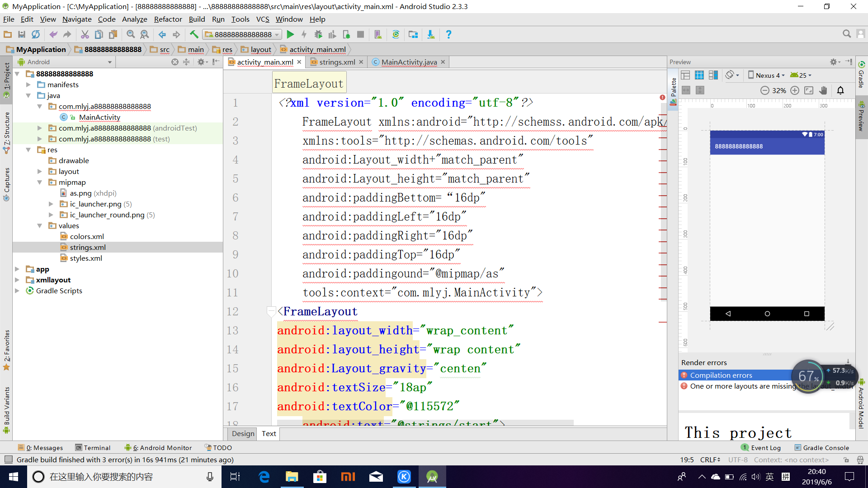This screenshot has height=488, width=868.
Task: Toggle the 2: Favorites side panel
Action: tap(6, 350)
